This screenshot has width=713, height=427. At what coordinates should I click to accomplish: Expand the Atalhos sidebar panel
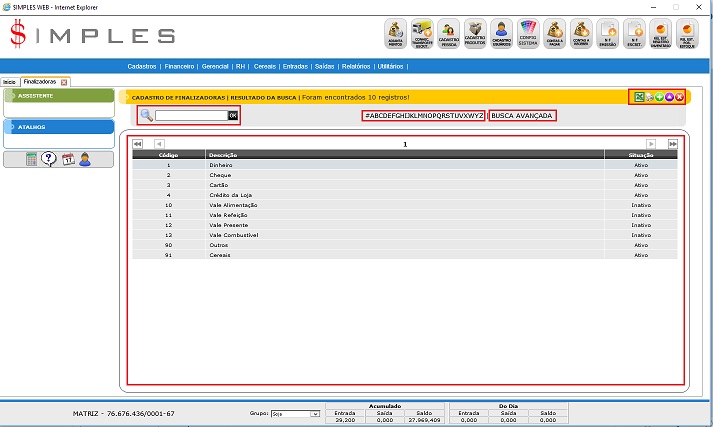pos(58,127)
